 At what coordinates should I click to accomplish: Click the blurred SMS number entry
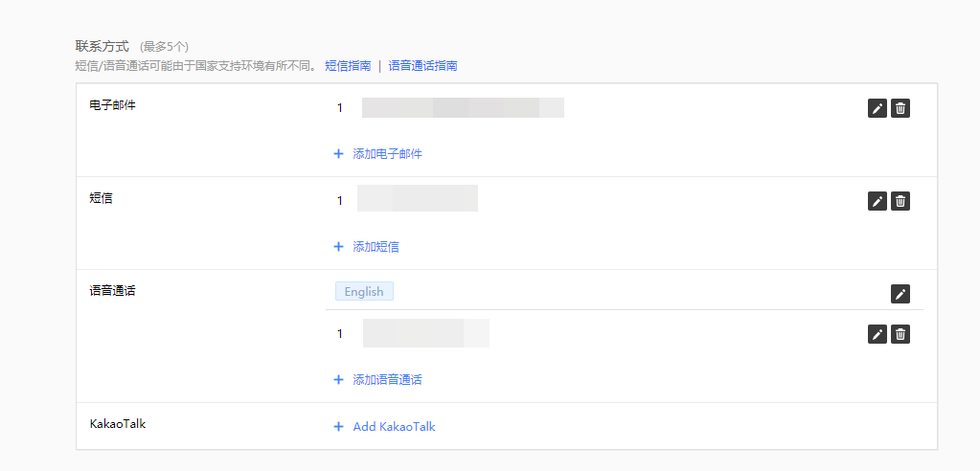[418, 199]
